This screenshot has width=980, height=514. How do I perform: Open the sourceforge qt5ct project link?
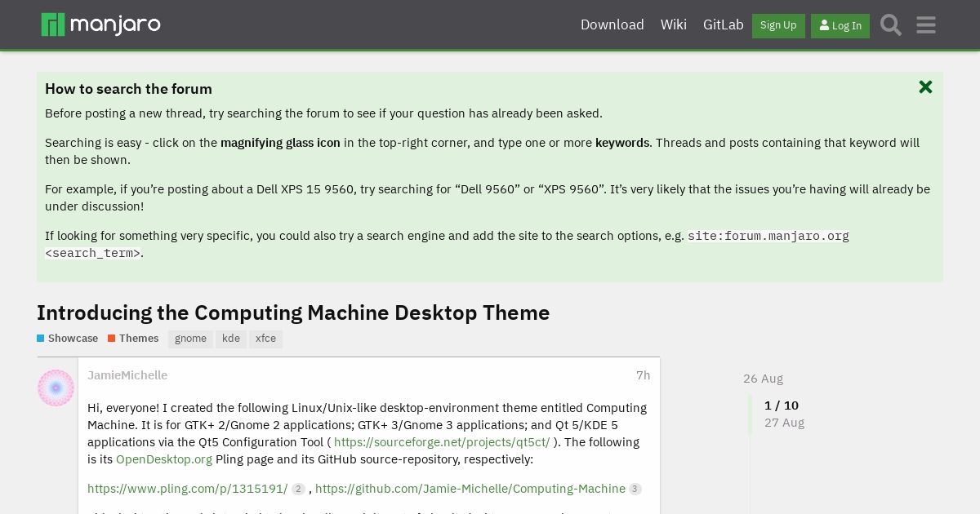[442, 442]
